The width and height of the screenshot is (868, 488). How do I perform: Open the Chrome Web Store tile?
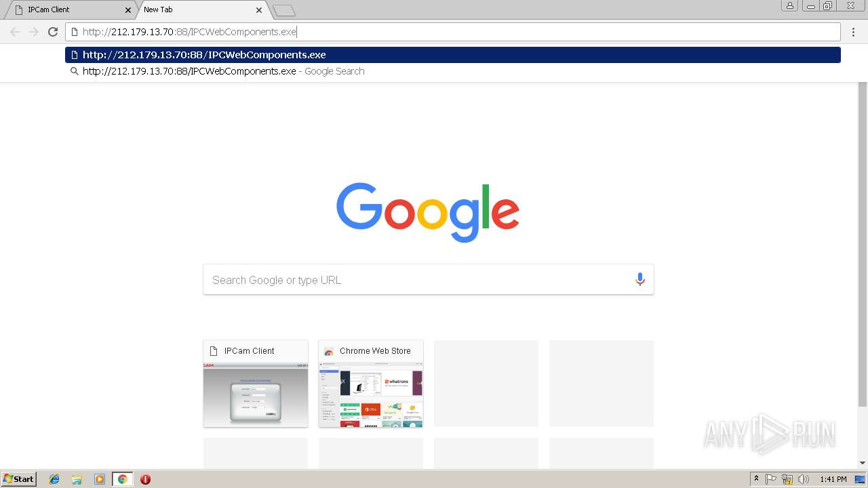[371, 384]
